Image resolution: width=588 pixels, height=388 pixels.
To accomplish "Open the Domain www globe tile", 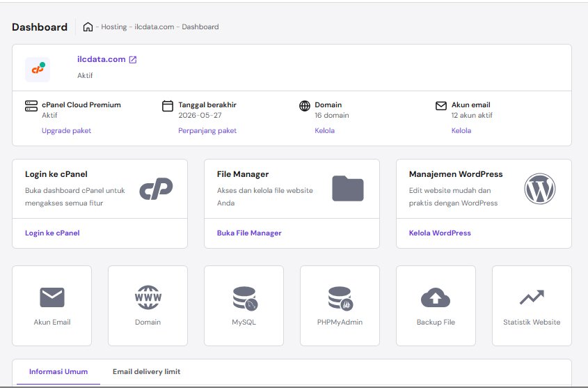I will click(148, 306).
